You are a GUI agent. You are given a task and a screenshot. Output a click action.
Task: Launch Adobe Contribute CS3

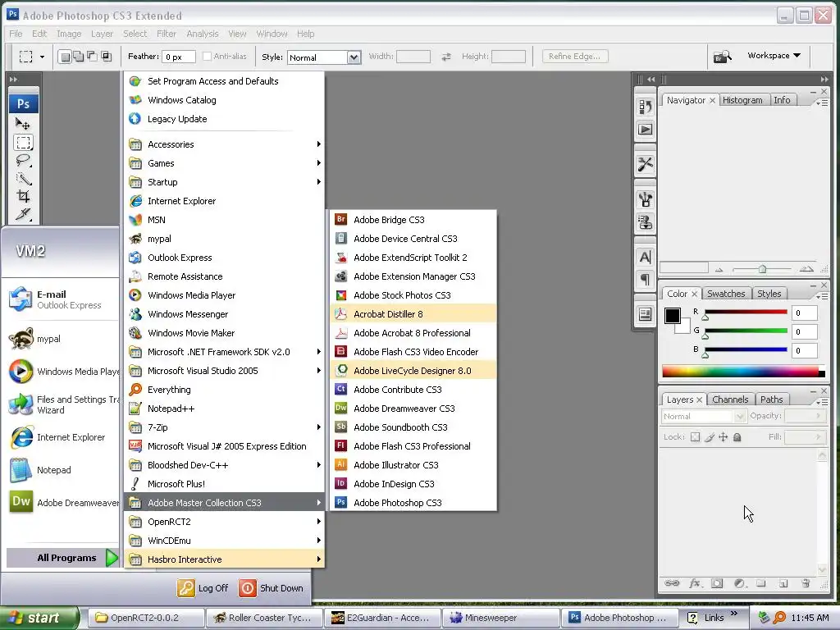pyautogui.click(x=413, y=390)
